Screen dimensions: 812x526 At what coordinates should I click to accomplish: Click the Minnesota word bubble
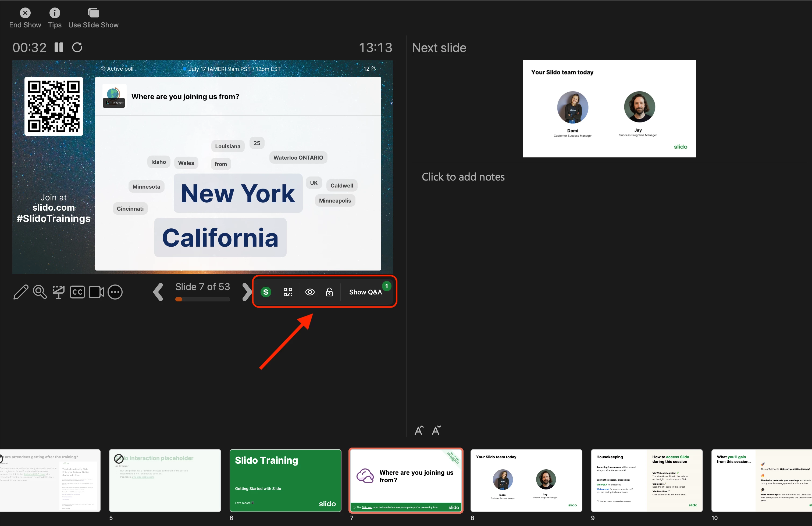pyautogui.click(x=146, y=186)
